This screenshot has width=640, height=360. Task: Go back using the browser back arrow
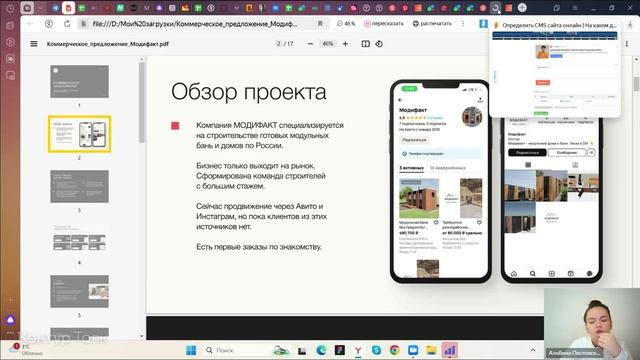tap(30, 24)
